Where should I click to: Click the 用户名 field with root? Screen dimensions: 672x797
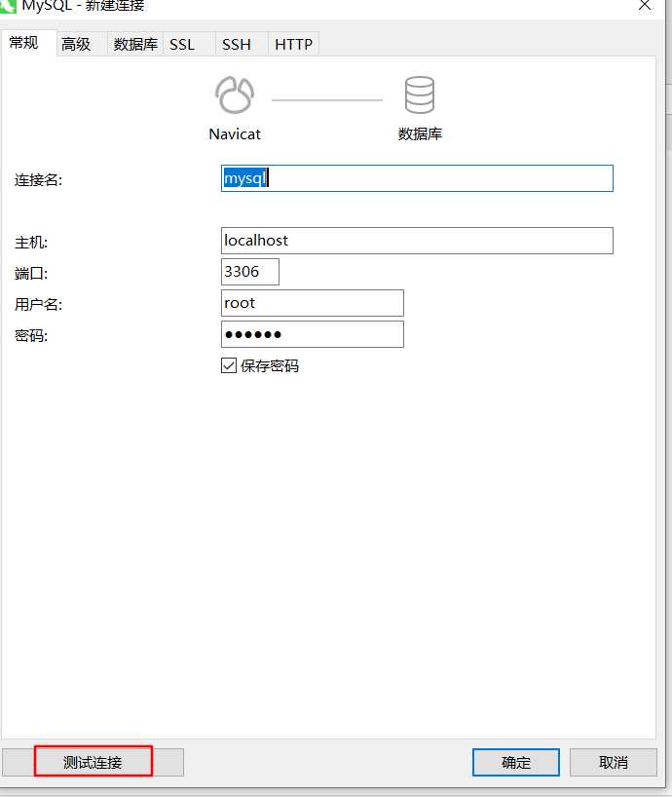pyautogui.click(x=313, y=303)
